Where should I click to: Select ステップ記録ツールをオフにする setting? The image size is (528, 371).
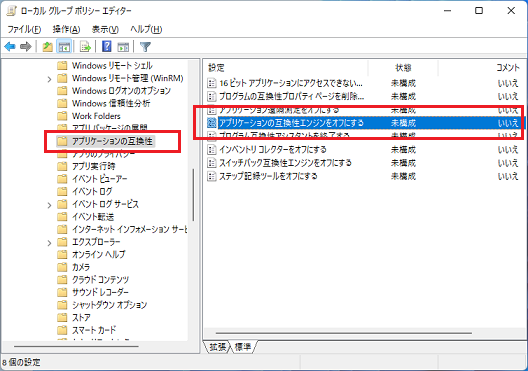coord(268,176)
